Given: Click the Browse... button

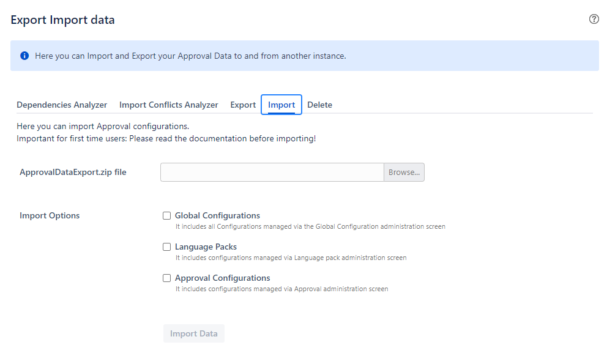Looking at the screenshot, I should (404, 173).
